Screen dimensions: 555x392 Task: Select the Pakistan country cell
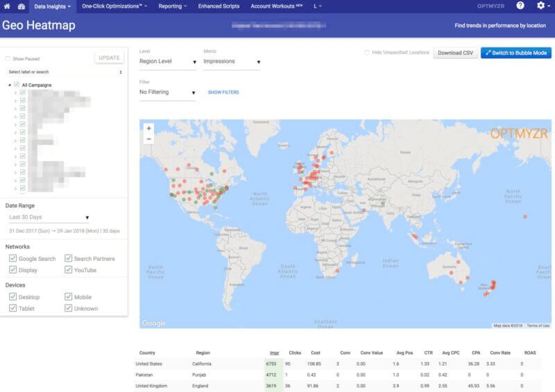click(x=144, y=375)
